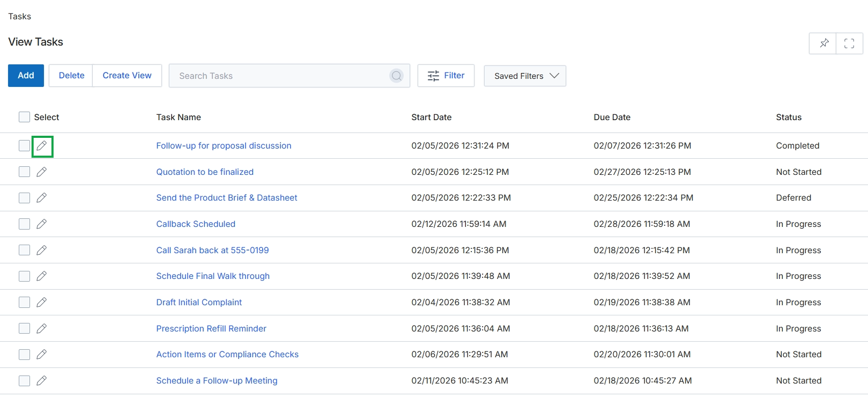Open the Schedule a Follow-up Meeting task
This screenshot has height=405, width=868.
tap(217, 380)
